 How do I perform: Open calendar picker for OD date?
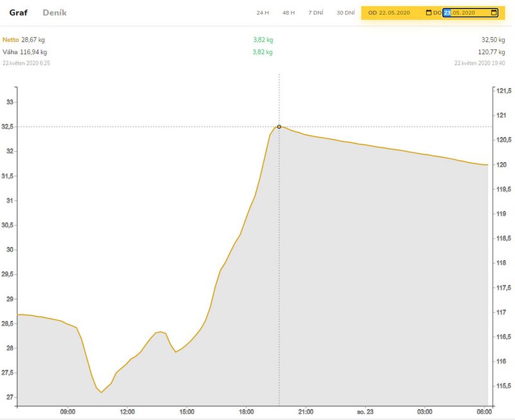pos(429,13)
